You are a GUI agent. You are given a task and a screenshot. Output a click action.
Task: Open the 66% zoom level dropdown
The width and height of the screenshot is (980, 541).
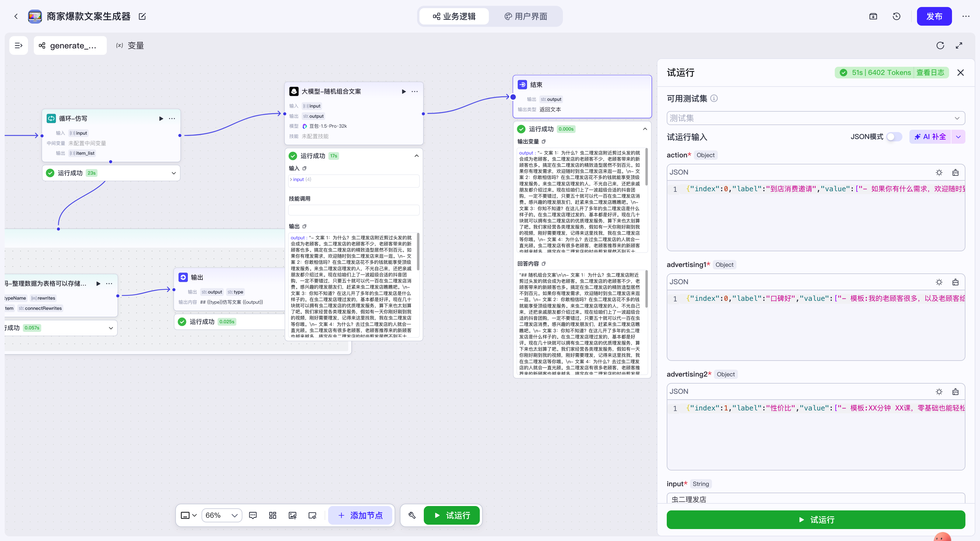pos(221,515)
